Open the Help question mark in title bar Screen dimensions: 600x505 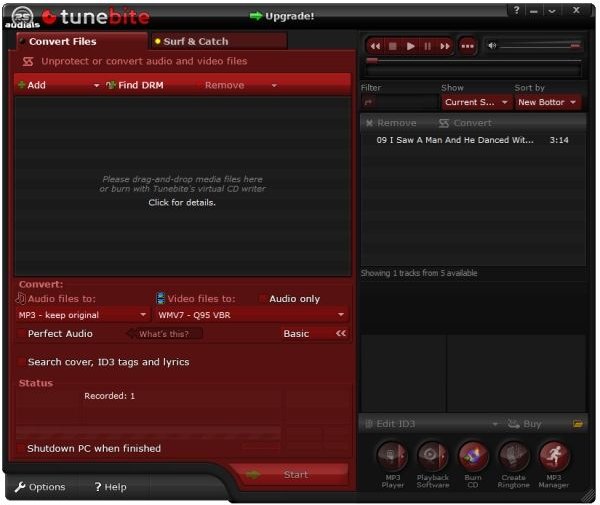(517, 10)
